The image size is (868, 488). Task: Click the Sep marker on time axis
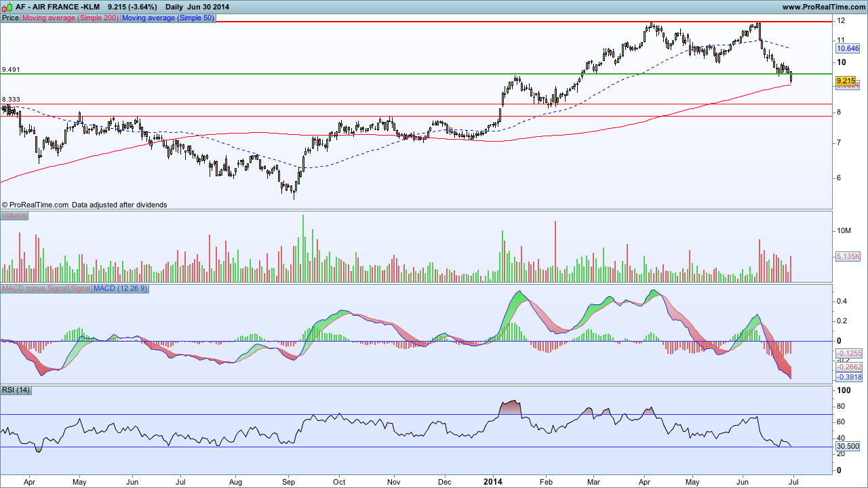click(289, 483)
